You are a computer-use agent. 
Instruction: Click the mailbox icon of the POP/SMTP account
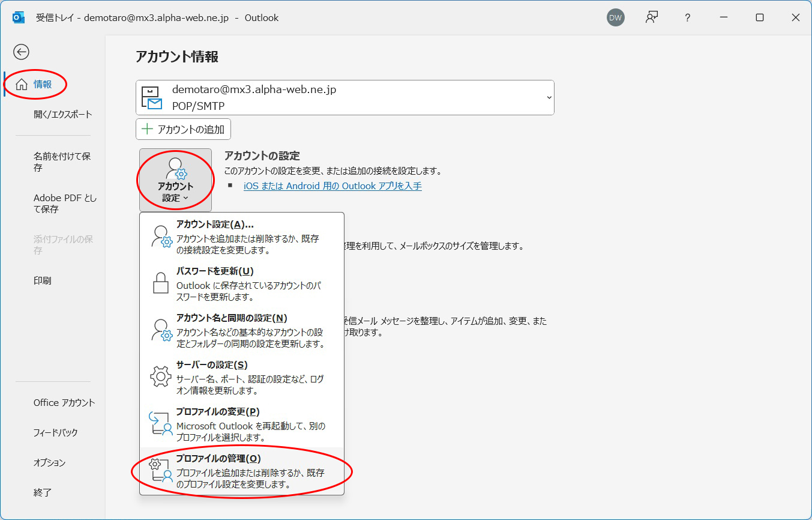pos(151,98)
